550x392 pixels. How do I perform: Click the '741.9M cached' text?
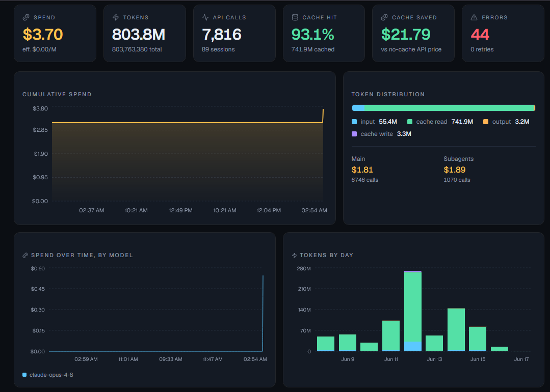(x=313, y=49)
